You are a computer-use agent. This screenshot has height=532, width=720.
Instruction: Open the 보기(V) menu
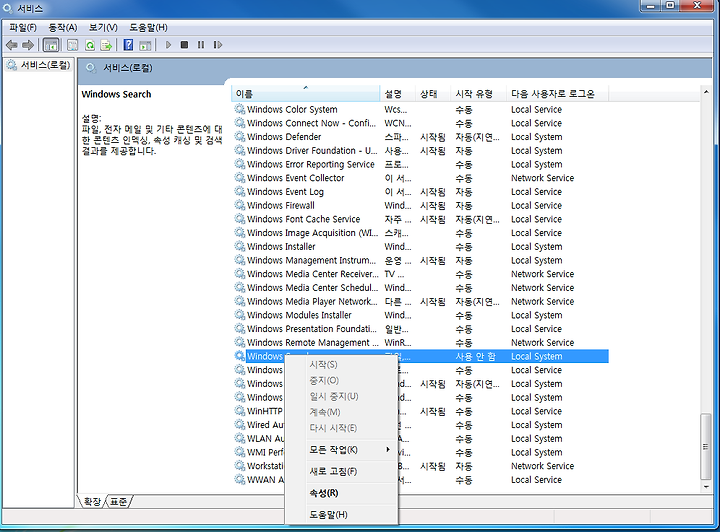[103, 28]
